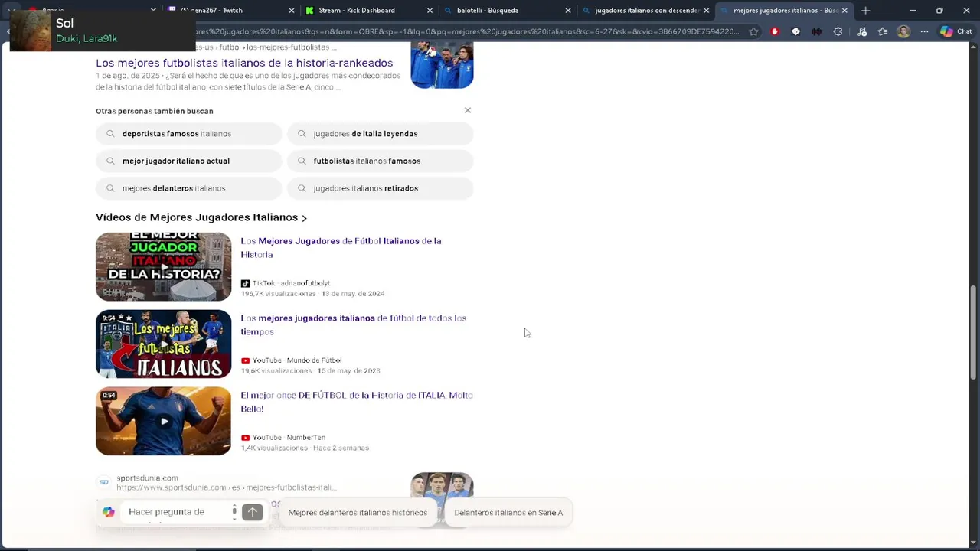
Task: Open the browser profile avatar
Action: [903, 31]
